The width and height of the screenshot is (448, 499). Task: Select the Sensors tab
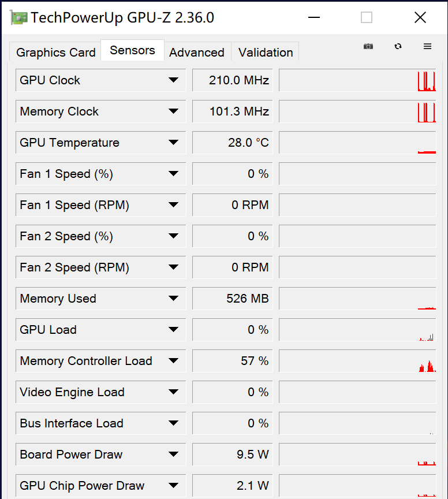pyautogui.click(x=132, y=50)
